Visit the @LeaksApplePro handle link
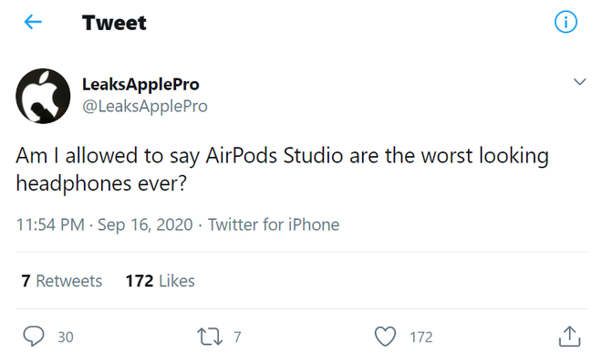The image size is (602, 364). (x=145, y=106)
